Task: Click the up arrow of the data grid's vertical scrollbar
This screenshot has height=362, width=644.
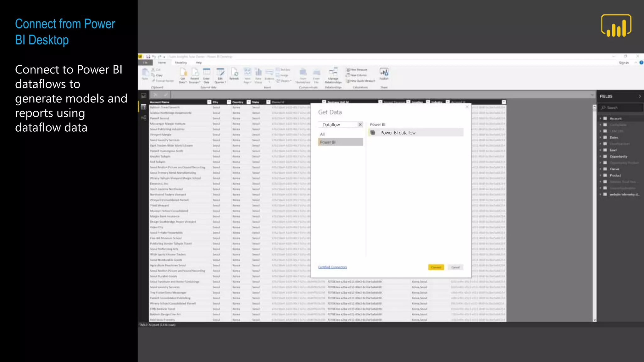Action: (594, 107)
